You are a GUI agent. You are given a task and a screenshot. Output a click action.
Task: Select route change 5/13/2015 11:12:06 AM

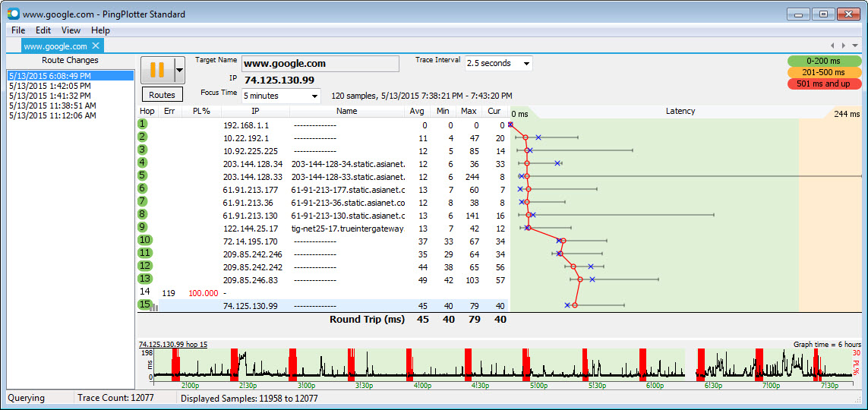click(x=71, y=115)
